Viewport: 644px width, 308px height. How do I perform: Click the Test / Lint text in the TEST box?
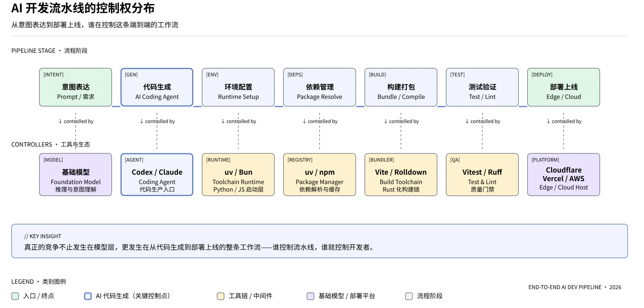[482, 97]
